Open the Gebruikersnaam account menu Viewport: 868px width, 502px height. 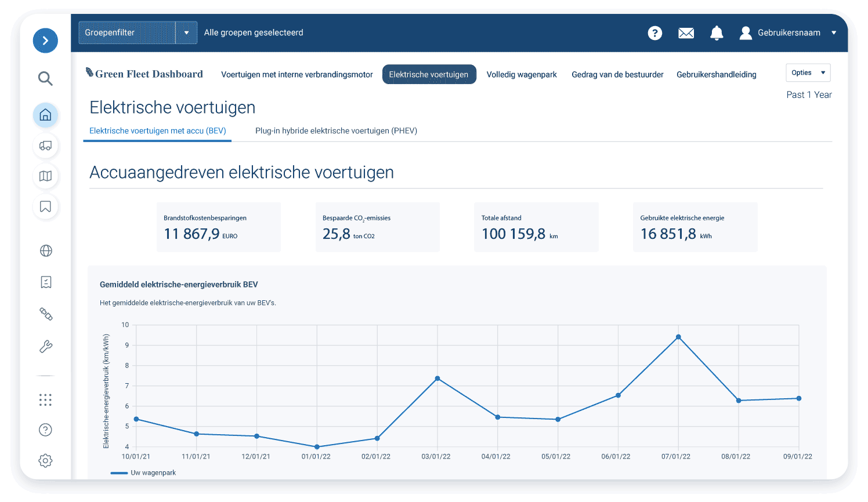tap(788, 33)
